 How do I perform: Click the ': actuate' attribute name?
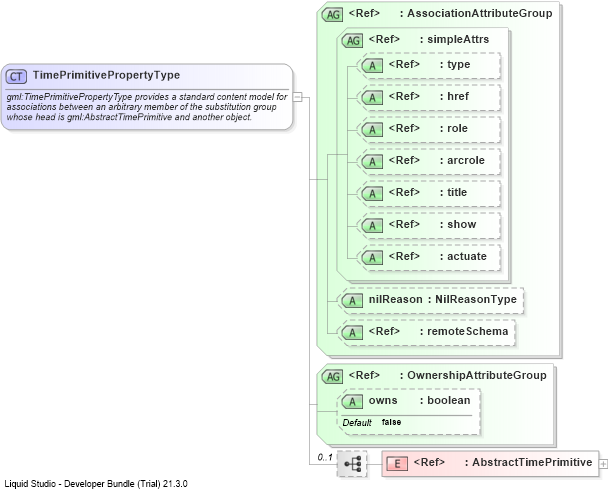[463, 256]
